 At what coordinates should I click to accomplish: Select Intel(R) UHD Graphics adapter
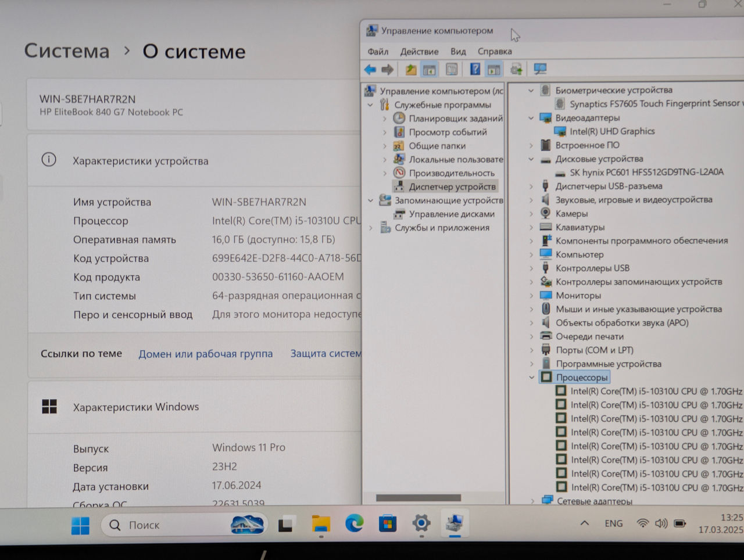coord(612,131)
